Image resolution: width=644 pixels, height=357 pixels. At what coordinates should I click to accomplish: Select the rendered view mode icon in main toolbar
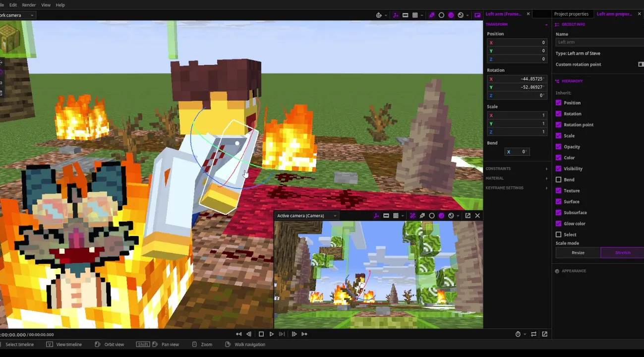[x=461, y=15]
